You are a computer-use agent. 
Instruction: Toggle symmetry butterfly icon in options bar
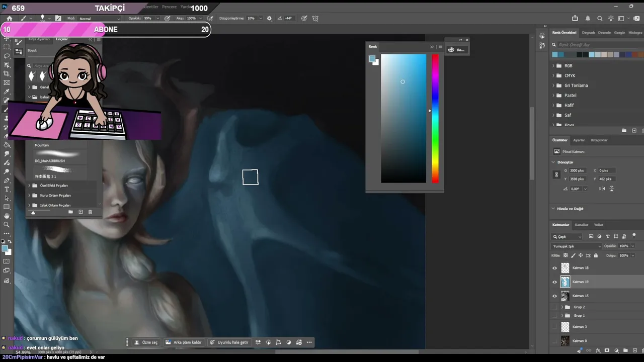click(x=315, y=19)
